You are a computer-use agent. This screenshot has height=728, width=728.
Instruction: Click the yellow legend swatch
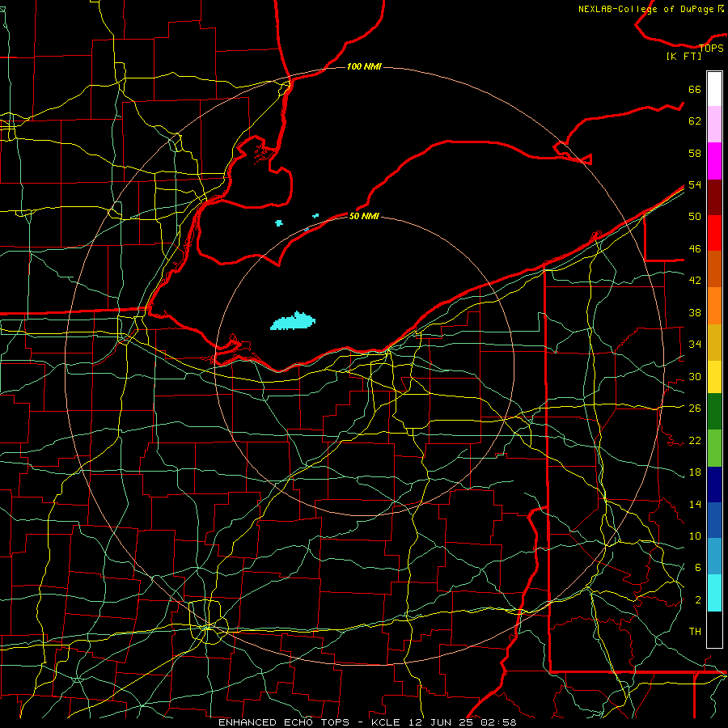click(x=714, y=378)
